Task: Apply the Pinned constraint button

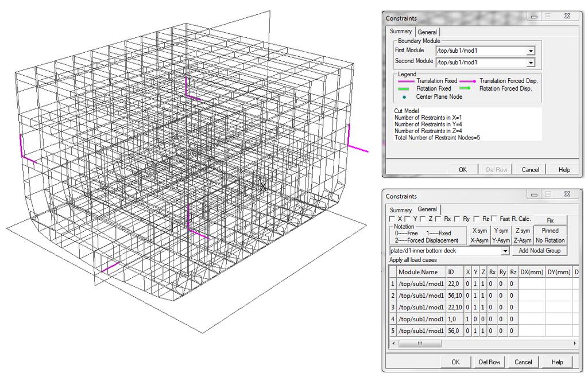Action: (550, 231)
